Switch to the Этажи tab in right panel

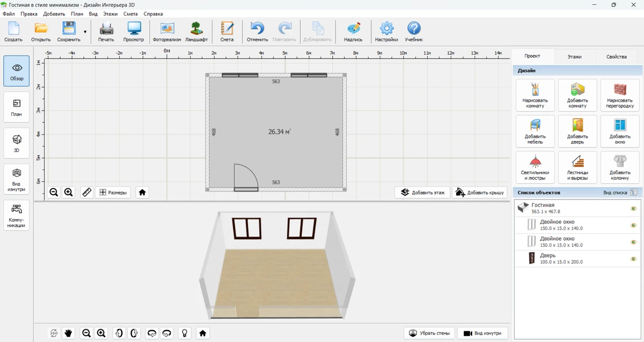[575, 56]
